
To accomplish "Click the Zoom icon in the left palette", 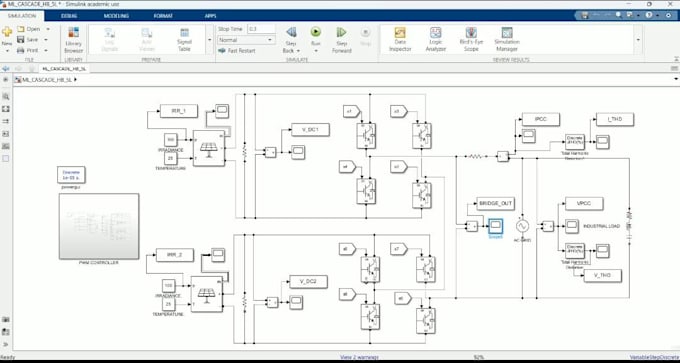I will (6, 97).
